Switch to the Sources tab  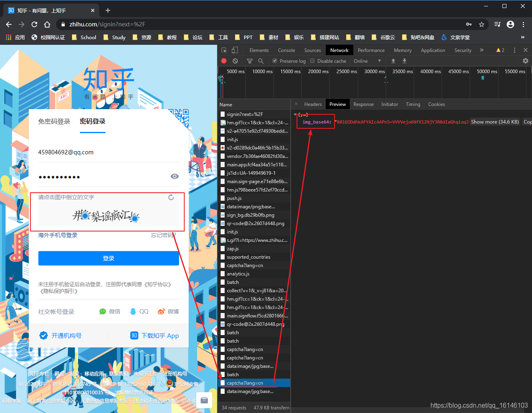point(313,50)
